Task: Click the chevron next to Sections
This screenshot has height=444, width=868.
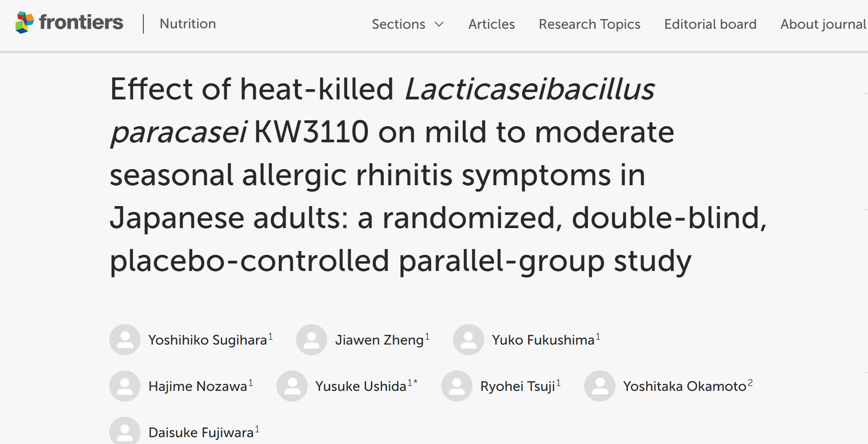Action: point(439,24)
